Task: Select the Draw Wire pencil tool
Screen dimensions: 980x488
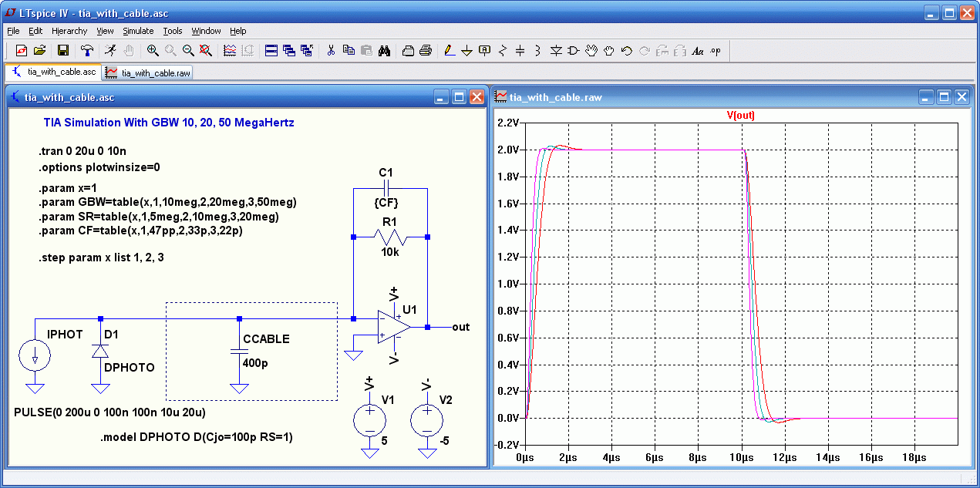Action: [x=449, y=50]
